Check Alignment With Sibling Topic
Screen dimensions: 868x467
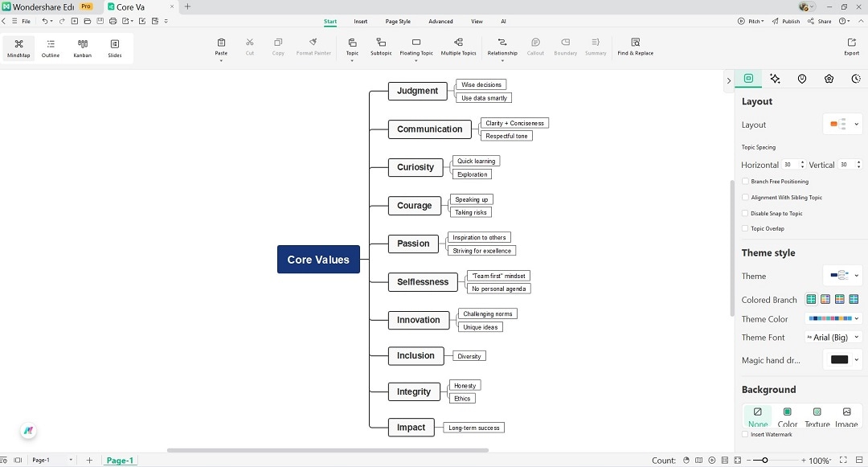(x=745, y=197)
